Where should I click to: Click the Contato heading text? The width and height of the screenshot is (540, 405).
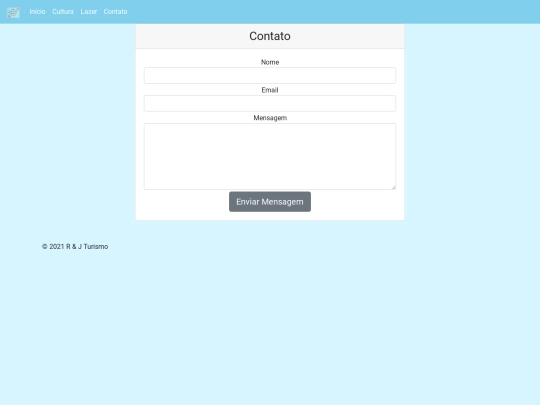[x=270, y=36]
